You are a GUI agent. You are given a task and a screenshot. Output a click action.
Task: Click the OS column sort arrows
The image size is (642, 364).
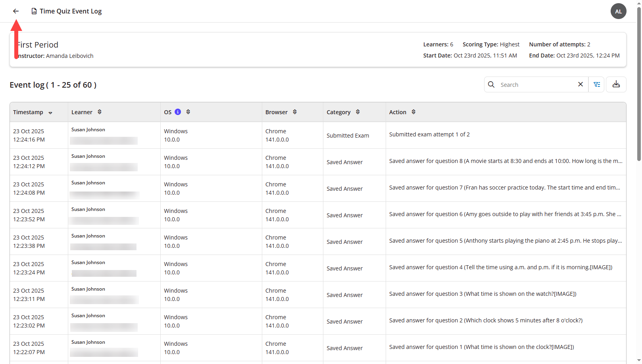(188, 111)
